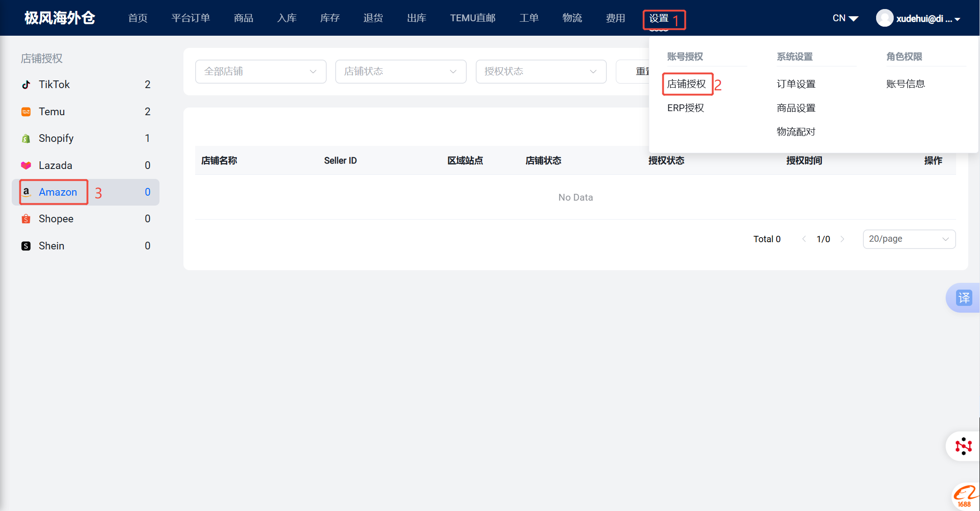
Task: Click the 授权状态 column header
Action: 666,160
